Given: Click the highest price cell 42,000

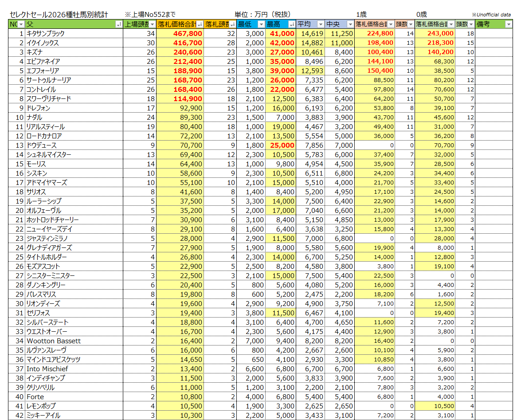Looking at the screenshot, I should click(x=280, y=43).
